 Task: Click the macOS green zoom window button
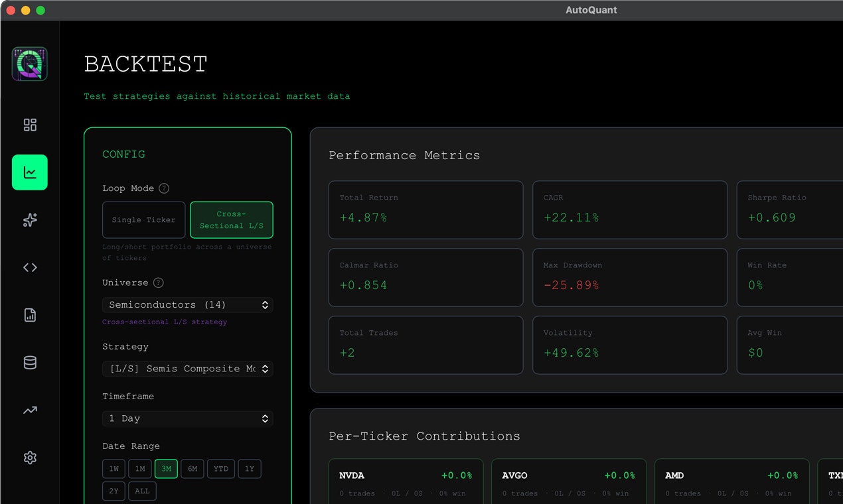click(x=40, y=10)
